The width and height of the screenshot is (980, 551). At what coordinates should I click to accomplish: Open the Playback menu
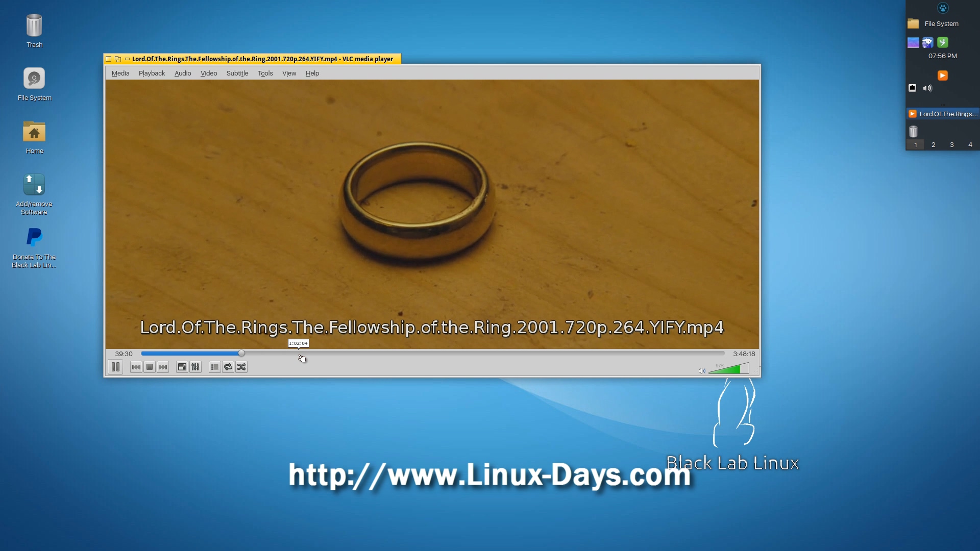pyautogui.click(x=152, y=73)
